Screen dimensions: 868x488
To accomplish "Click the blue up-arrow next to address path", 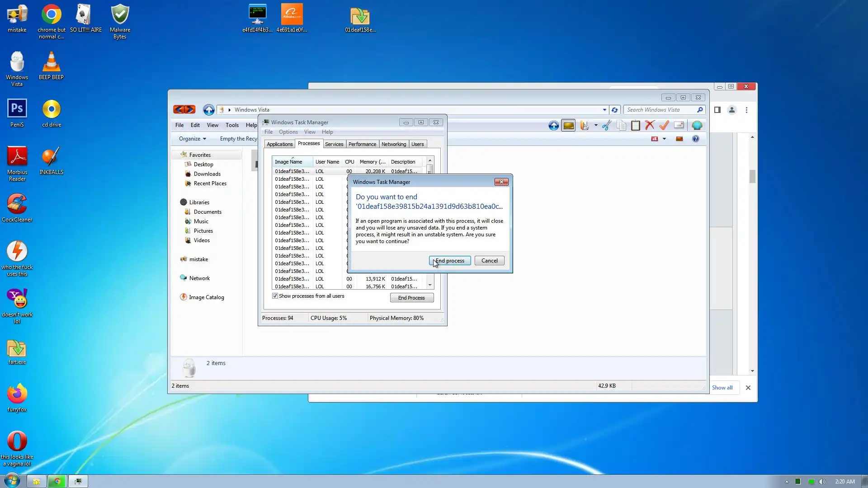I will coord(208,110).
